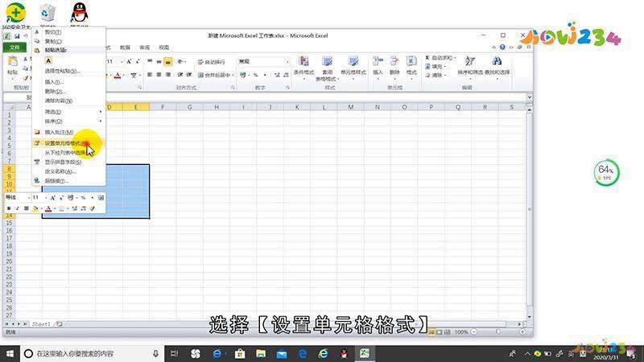Toggle bold in the mini toolbar
Screen dimensions: 644x362
point(9,208)
